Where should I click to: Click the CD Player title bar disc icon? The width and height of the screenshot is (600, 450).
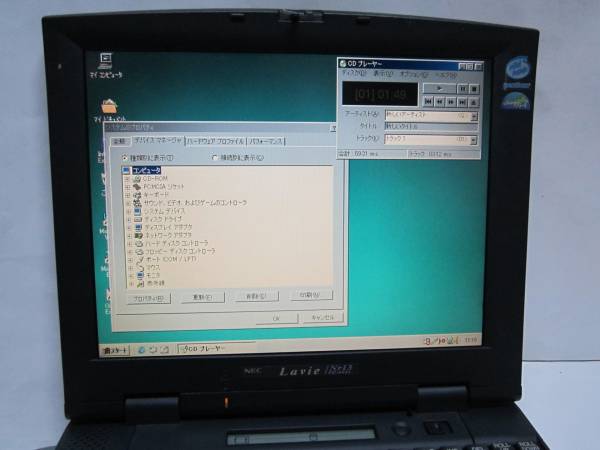pyautogui.click(x=343, y=64)
